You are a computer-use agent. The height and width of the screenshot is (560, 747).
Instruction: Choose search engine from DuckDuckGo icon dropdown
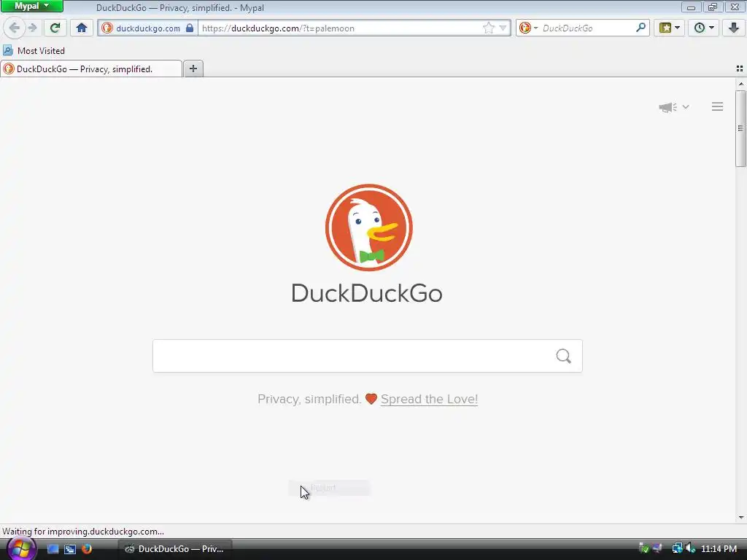point(528,28)
